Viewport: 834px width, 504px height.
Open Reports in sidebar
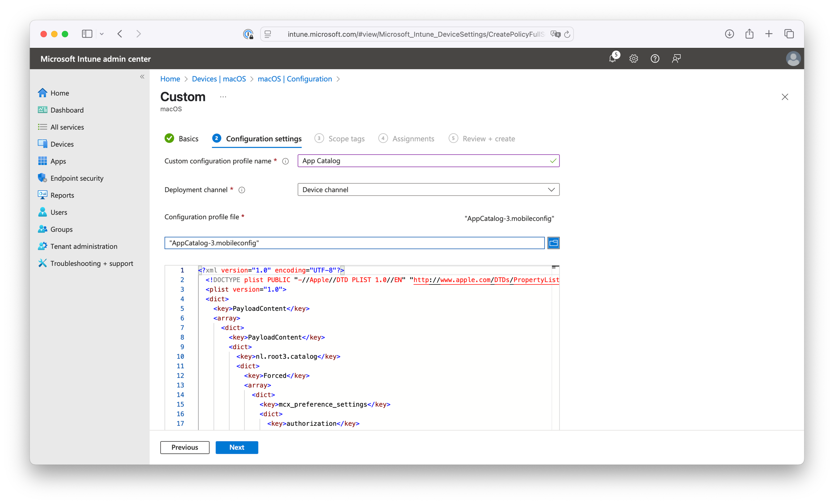(x=62, y=195)
